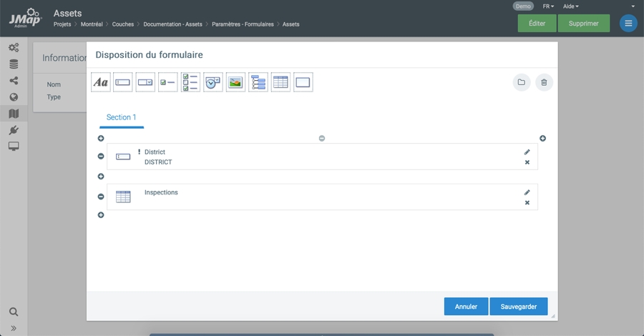This screenshot has height=336, width=644.
Task: Insert a table component from the toolbar
Action: click(280, 82)
